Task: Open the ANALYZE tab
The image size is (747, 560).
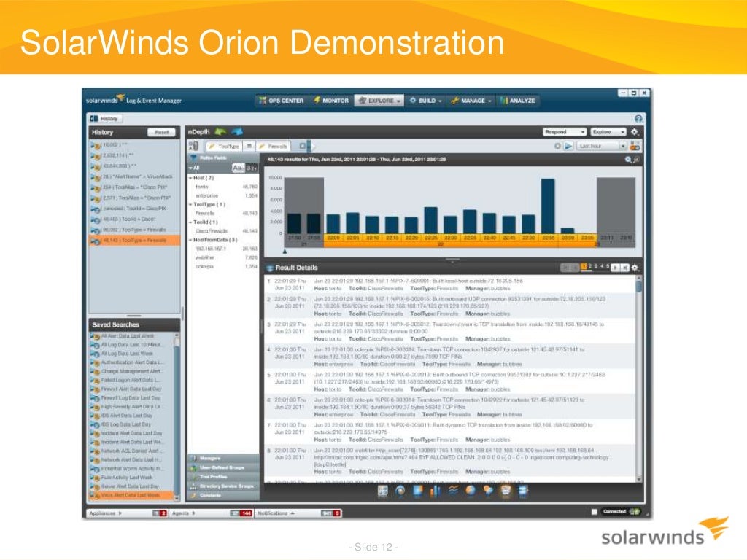Action: (x=517, y=101)
